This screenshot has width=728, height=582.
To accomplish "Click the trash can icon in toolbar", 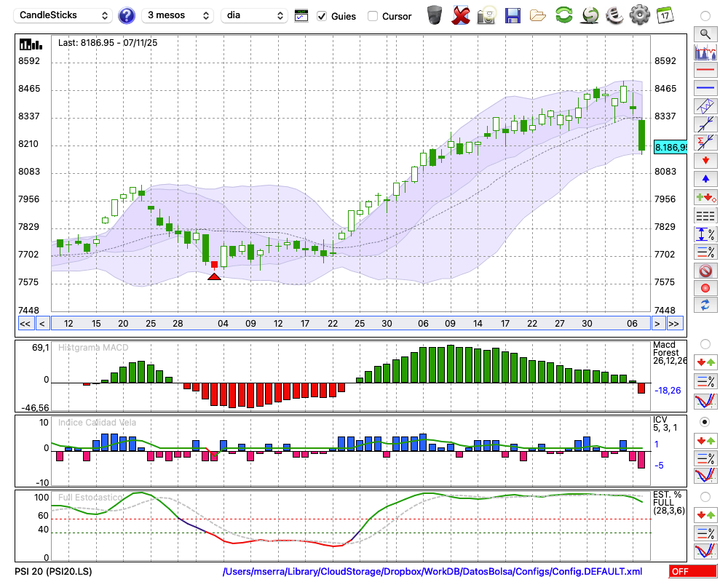I will (x=434, y=15).
